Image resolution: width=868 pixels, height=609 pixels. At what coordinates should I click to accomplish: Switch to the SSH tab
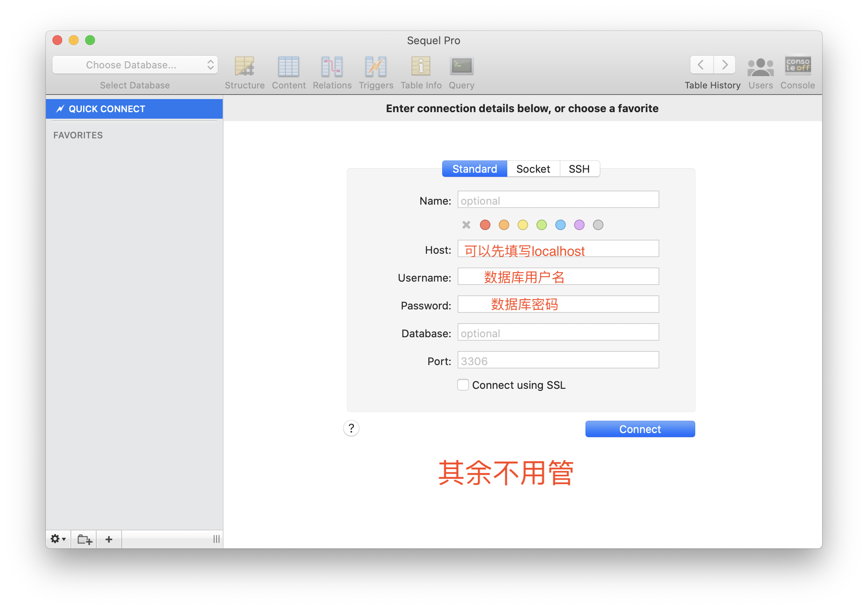579,169
